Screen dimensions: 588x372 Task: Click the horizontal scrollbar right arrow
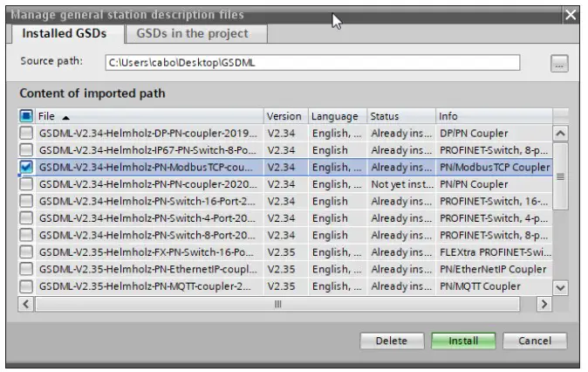click(x=544, y=304)
